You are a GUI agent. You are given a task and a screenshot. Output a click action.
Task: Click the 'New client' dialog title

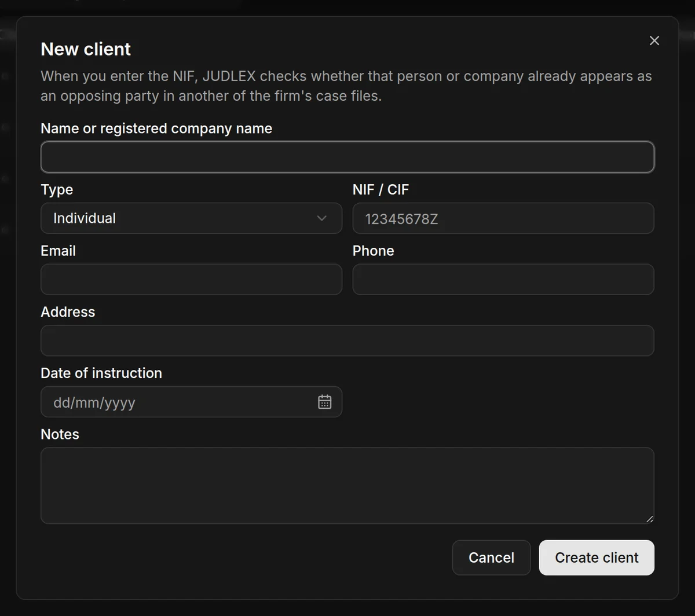click(x=86, y=49)
